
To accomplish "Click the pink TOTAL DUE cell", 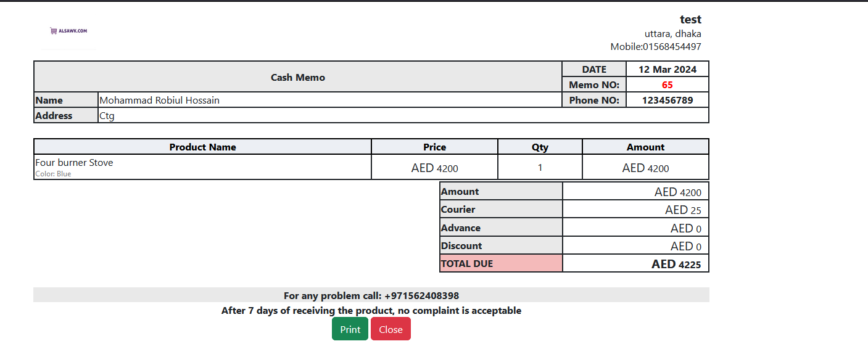I will (501, 264).
